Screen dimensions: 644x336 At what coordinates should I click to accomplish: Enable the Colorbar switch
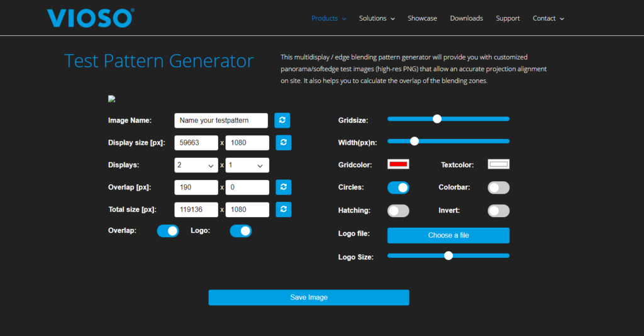click(499, 188)
